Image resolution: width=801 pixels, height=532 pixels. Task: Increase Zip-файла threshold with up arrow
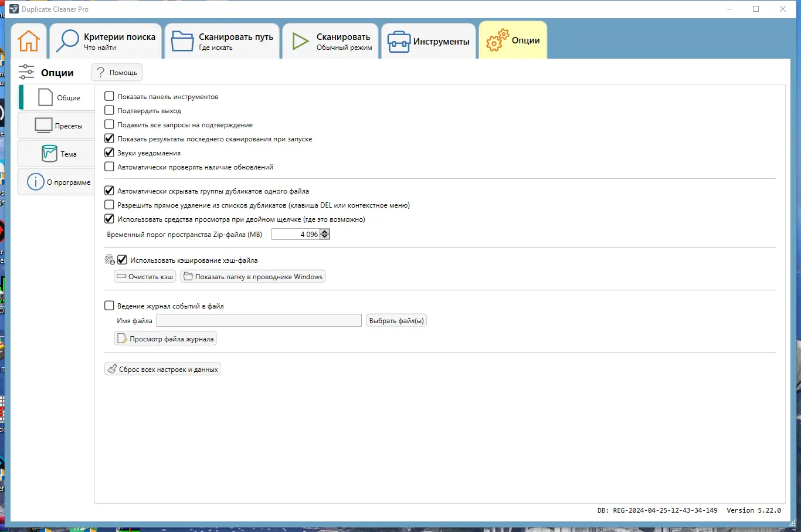(x=325, y=231)
